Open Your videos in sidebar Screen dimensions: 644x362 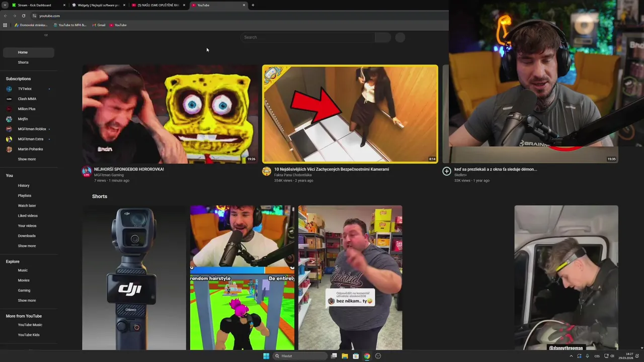click(x=28, y=226)
